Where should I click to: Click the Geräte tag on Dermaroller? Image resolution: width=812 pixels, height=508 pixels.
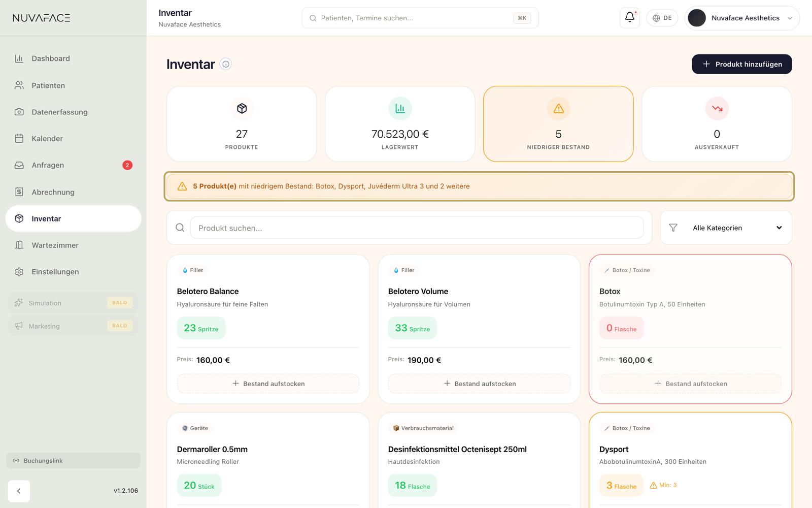(195, 428)
